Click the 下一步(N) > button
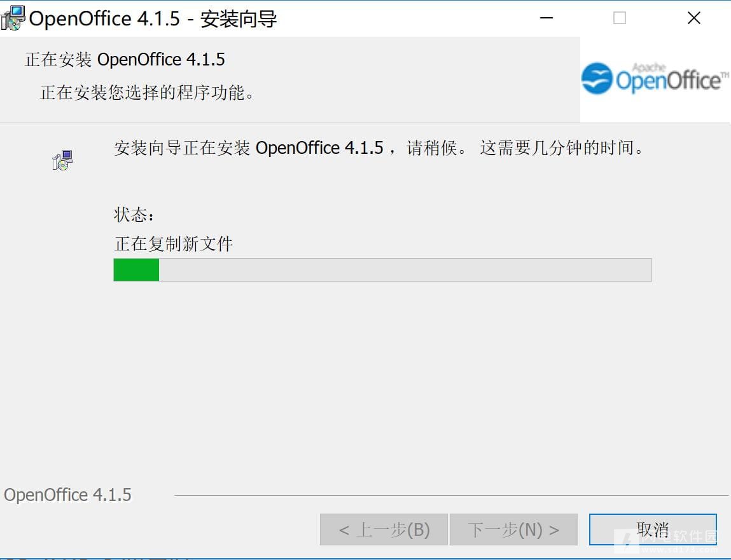The height and width of the screenshot is (560, 731). (514, 529)
